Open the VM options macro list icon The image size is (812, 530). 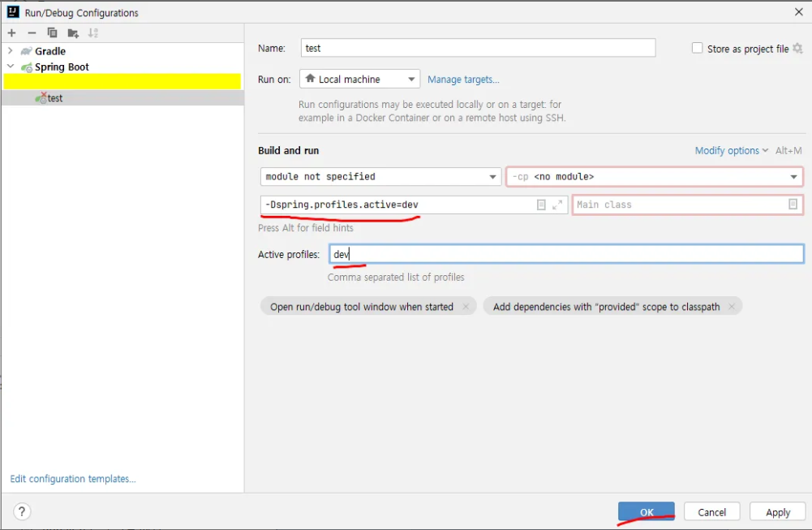541,205
